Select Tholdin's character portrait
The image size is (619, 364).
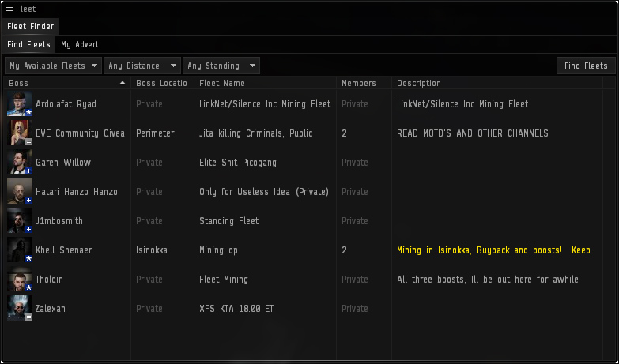(x=20, y=280)
